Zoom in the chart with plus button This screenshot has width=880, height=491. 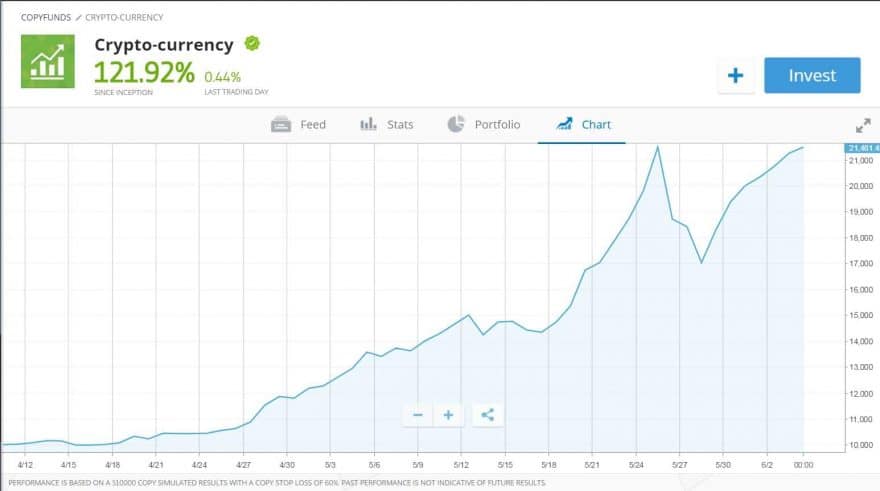pos(449,415)
